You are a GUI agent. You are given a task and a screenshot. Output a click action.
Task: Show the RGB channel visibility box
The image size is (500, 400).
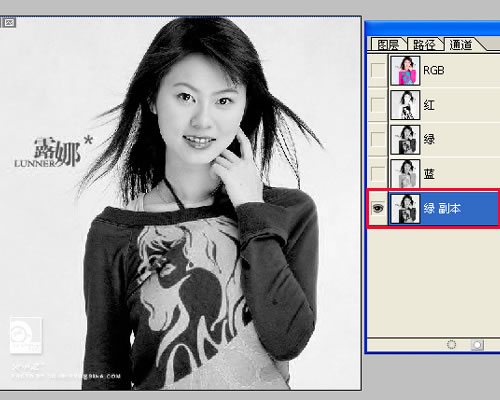pos(378,70)
